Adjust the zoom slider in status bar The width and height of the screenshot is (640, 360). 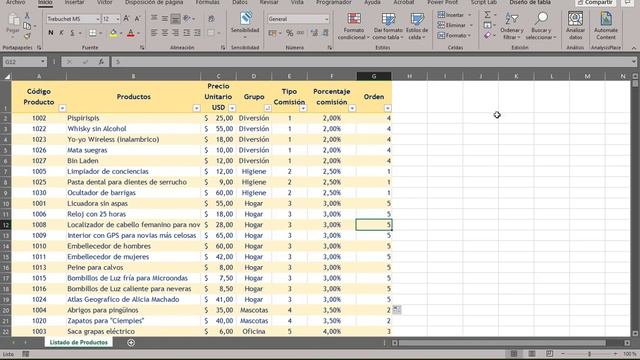click(x=589, y=353)
